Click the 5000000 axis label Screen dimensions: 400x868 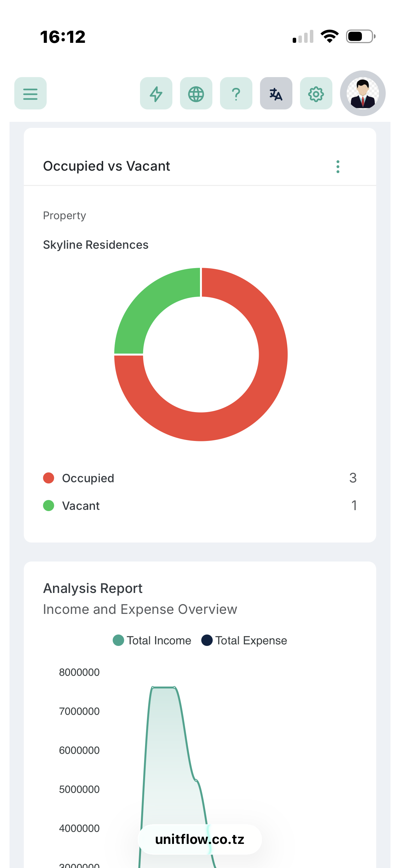79,789
